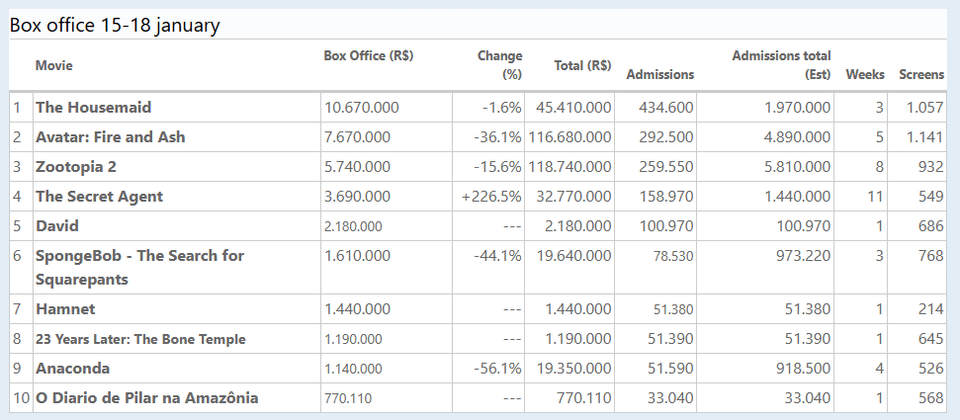
Task: Open 23 Years Later: The Bone Temple
Action: point(140,340)
